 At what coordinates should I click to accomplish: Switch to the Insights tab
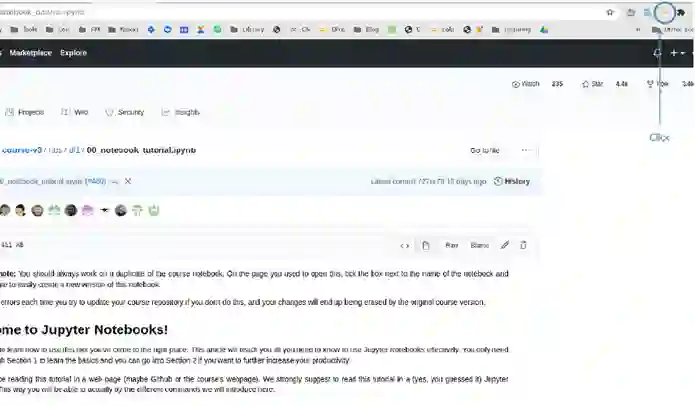[x=181, y=113]
